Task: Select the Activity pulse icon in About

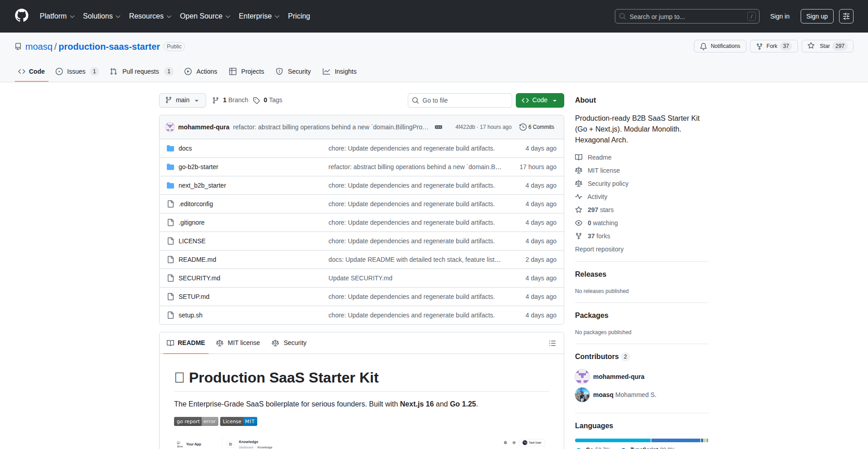Action: [579, 197]
